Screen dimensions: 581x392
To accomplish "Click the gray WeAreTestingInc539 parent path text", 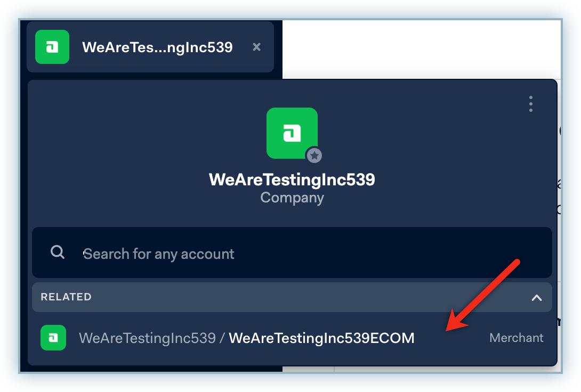I will [x=147, y=338].
